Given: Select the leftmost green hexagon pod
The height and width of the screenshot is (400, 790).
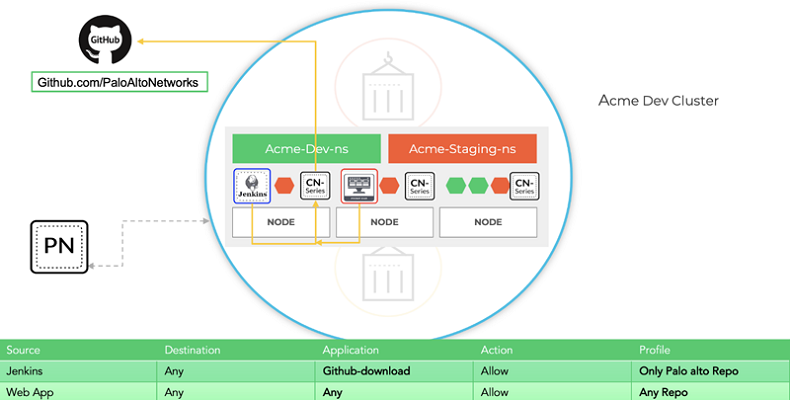Looking at the screenshot, I should point(454,186).
